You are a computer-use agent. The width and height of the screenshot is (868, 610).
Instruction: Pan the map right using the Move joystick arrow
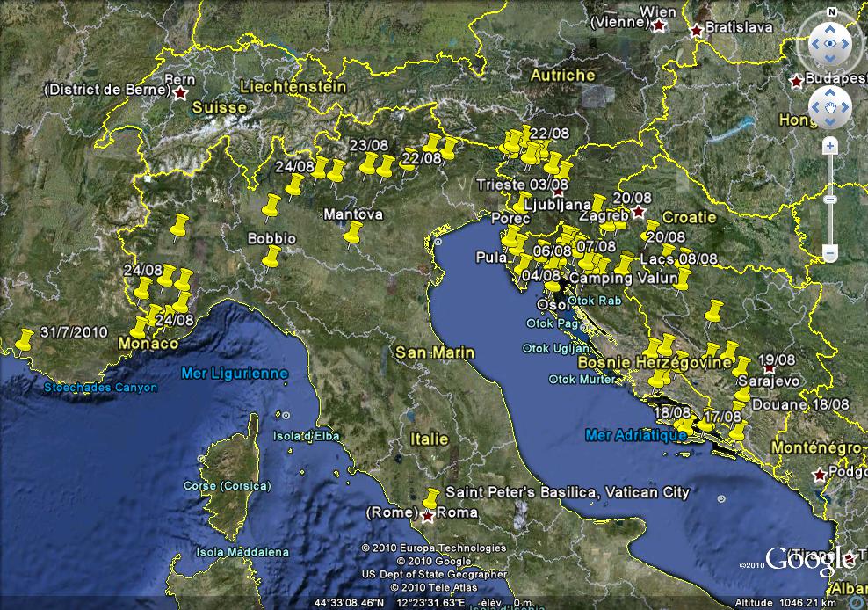845,109
